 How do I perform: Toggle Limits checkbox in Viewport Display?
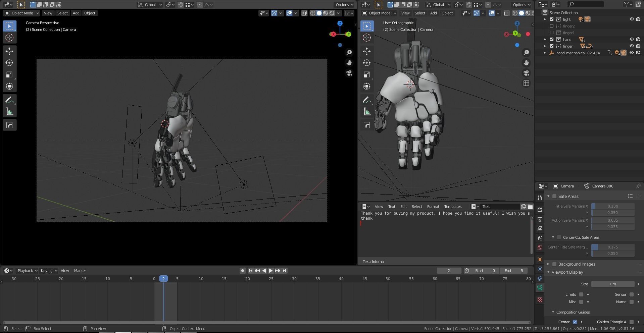point(581,294)
